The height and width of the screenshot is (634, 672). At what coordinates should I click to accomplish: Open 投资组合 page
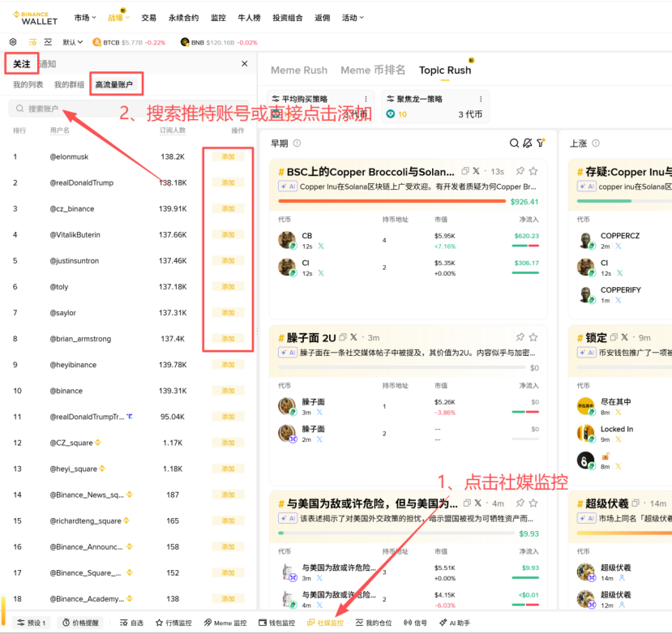pos(288,18)
